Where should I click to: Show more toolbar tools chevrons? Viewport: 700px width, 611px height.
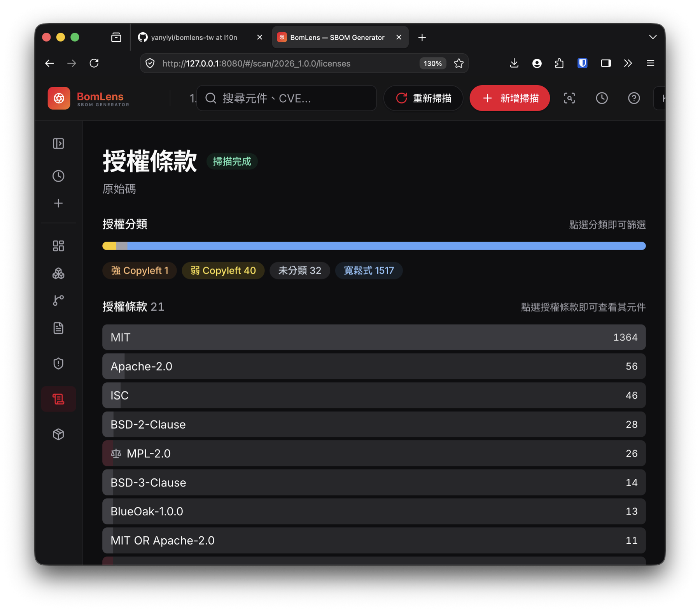point(628,63)
